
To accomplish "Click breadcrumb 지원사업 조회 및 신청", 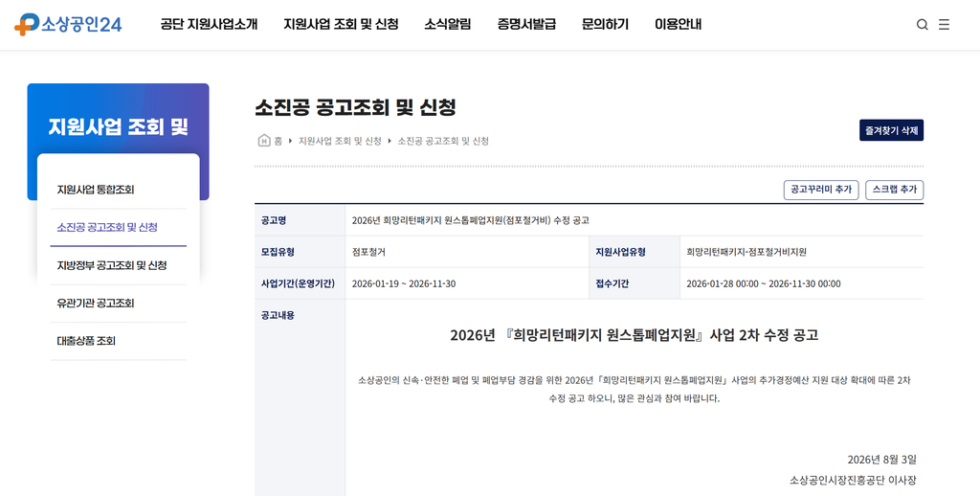I will pos(340,141).
